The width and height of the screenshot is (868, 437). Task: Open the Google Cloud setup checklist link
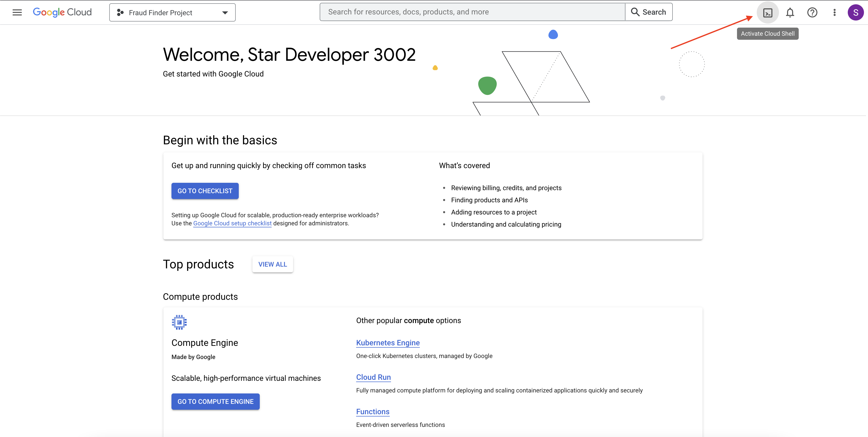232,223
